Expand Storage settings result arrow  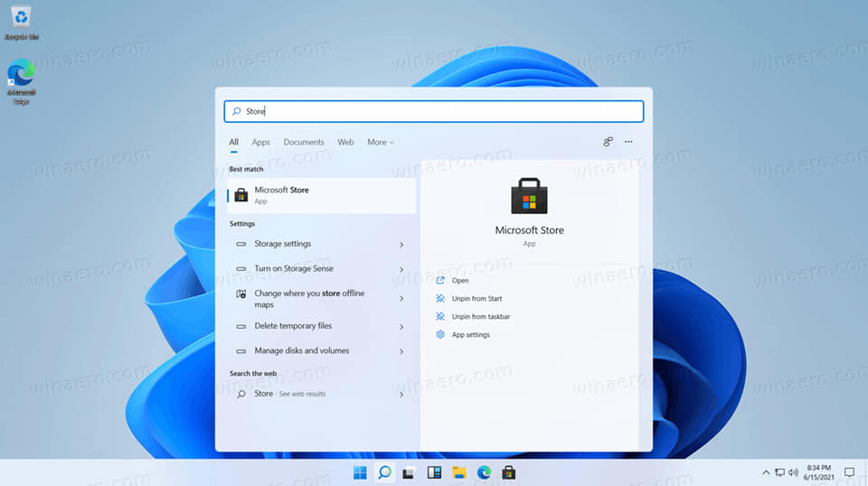coord(401,245)
